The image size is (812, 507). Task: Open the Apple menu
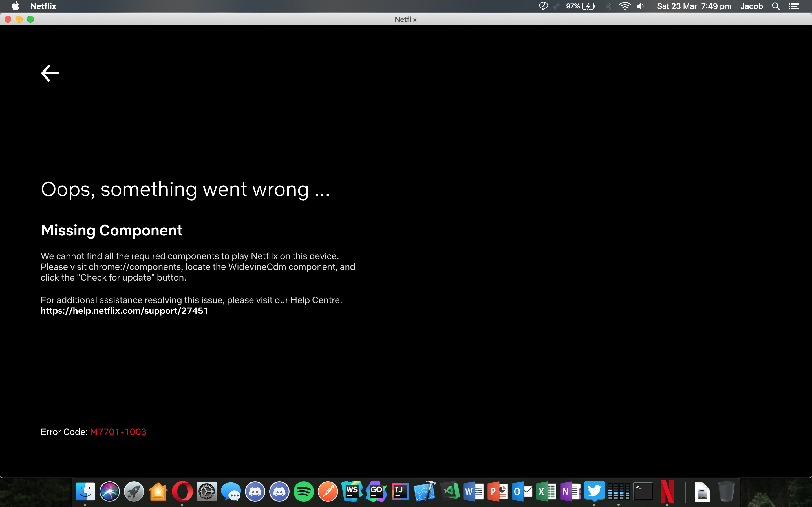[15, 6]
